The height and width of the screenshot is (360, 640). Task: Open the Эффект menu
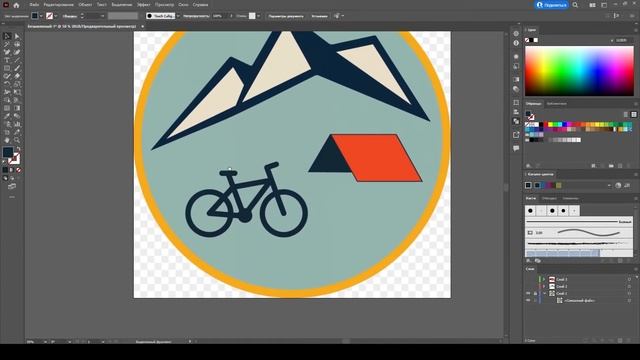click(x=143, y=5)
